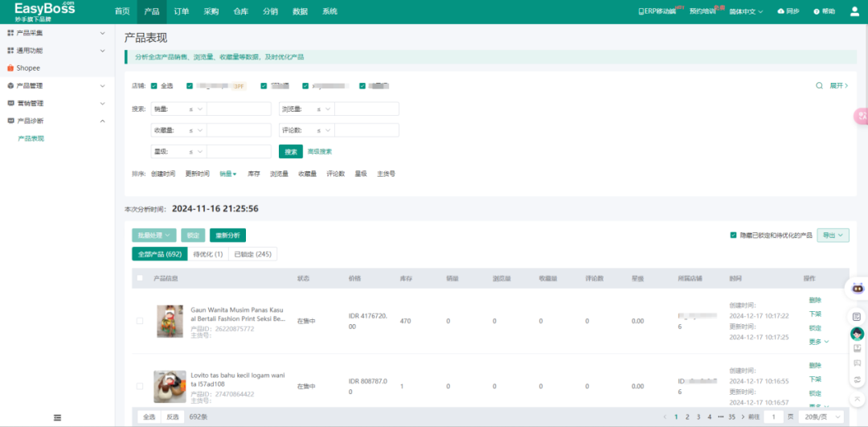868x427 pixels.
Task: Open the 评论数 comparison operator dropdown
Action: 323,130
